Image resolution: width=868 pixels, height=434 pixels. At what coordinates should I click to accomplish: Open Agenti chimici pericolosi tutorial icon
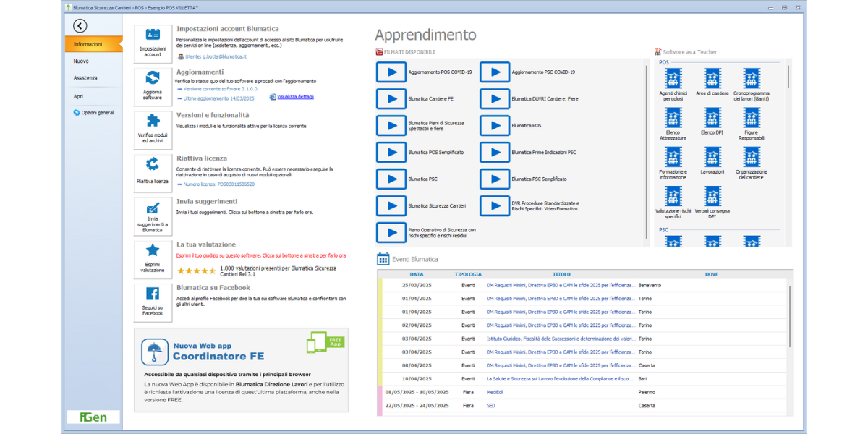pos(673,79)
